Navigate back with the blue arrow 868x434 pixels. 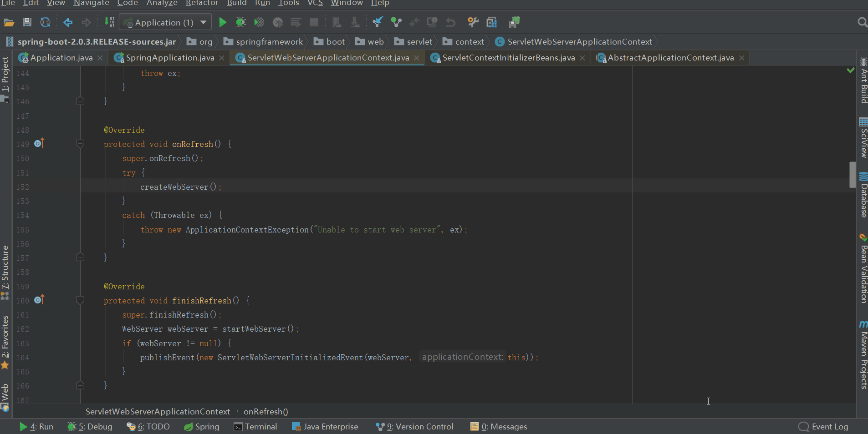[68, 22]
